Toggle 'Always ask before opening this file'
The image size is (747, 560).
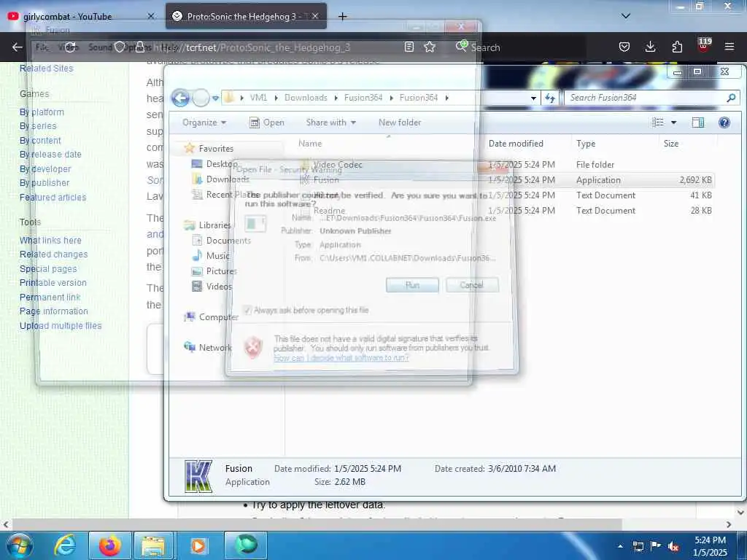(x=247, y=311)
